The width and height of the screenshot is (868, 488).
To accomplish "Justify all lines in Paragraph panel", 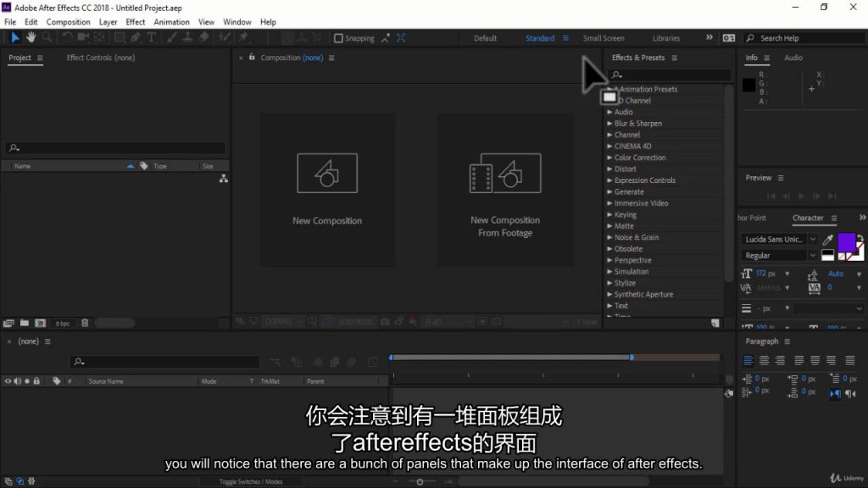I will click(850, 361).
